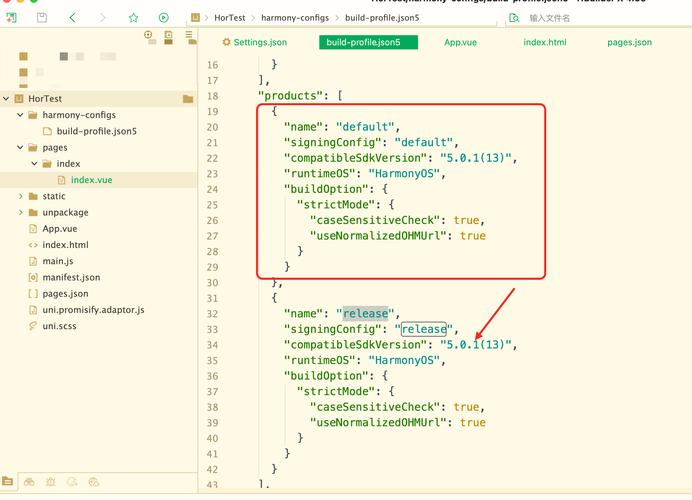Collapse the harmony-configs folder

(20, 115)
